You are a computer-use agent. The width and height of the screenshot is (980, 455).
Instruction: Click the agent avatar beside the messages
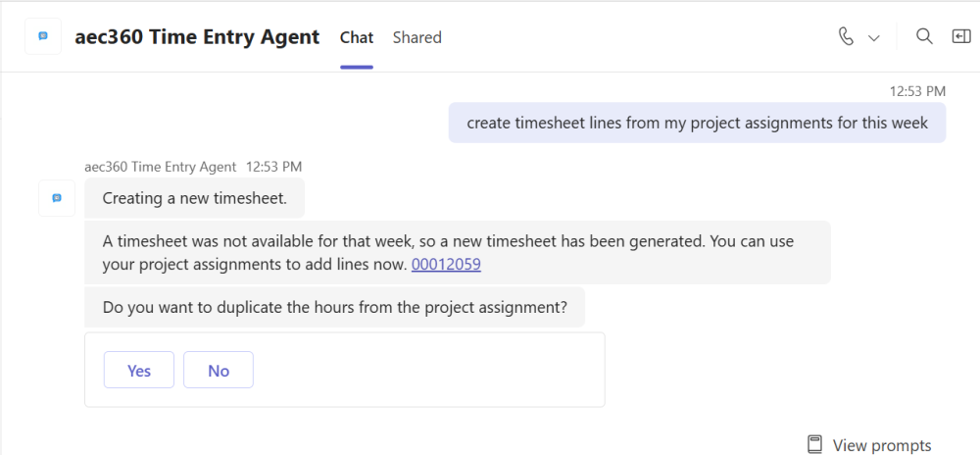(57, 198)
